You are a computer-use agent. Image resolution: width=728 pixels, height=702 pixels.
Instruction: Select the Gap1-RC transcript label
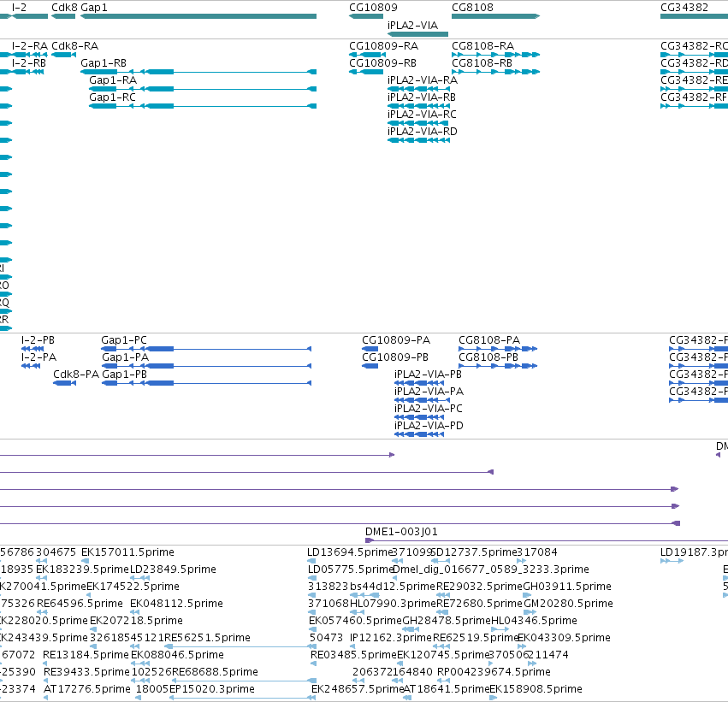[x=112, y=97]
